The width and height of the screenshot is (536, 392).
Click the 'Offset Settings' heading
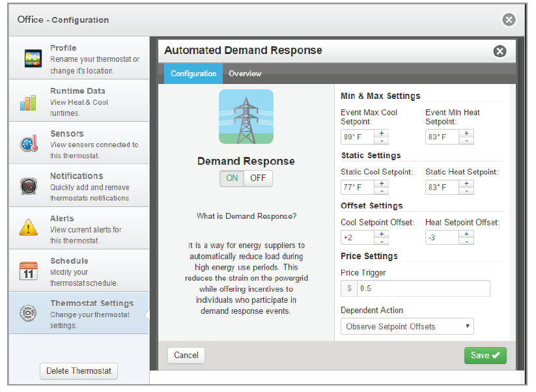(372, 206)
